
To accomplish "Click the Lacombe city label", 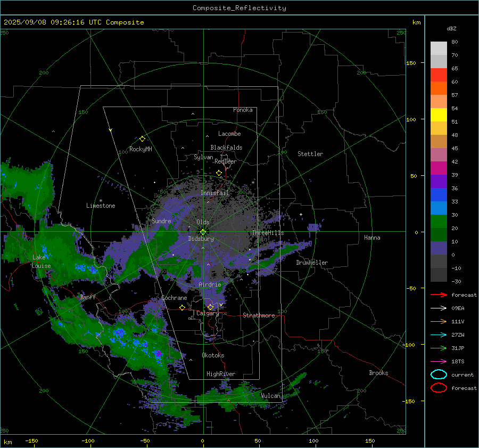I will 229,134.
